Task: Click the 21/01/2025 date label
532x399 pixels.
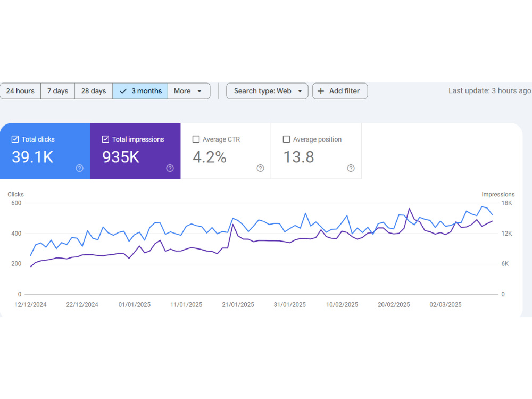Action: pyautogui.click(x=238, y=305)
